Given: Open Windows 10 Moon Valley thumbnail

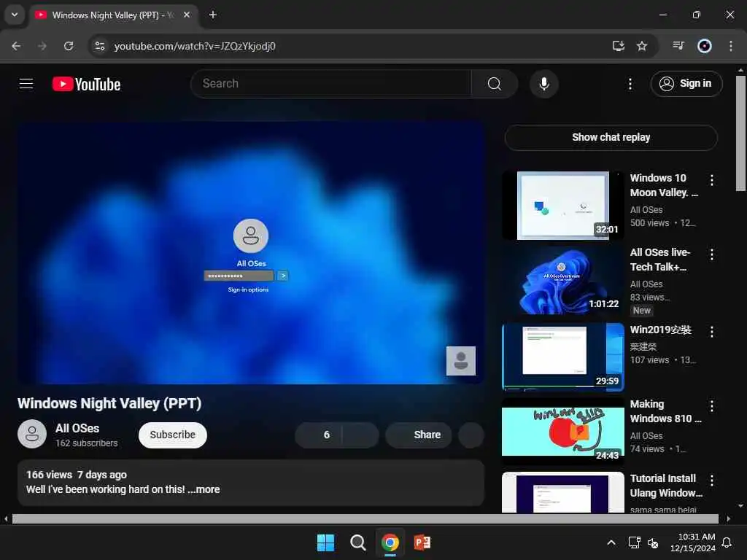Looking at the screenshot, I should tap(562, 205).
